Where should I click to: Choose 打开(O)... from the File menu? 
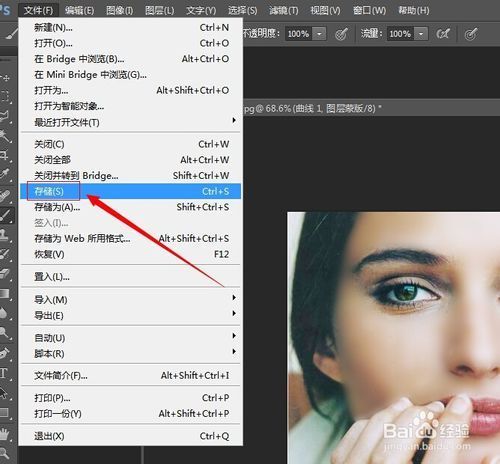click(x=131, y=43)
